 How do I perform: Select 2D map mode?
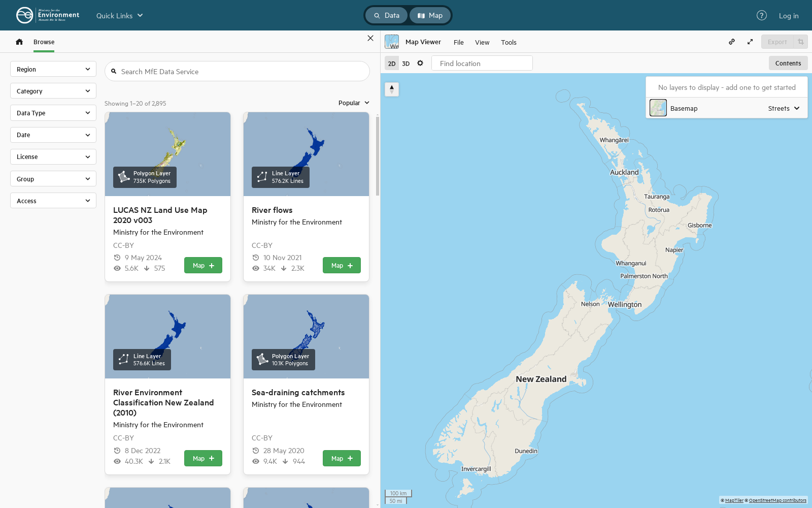pos(392,63)
